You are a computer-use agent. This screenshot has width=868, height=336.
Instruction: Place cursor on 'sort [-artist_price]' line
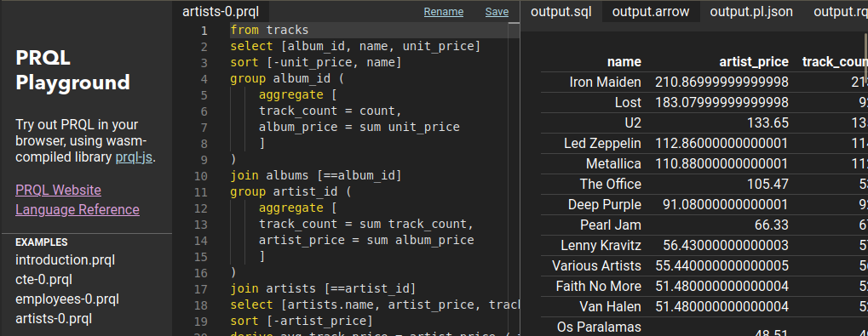302,321
